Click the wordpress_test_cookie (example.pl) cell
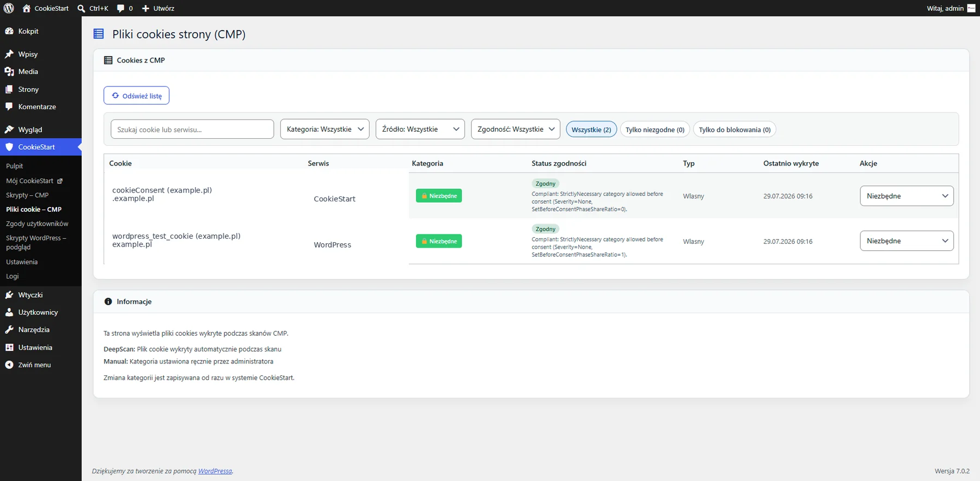Screen dimensions: 980x481 [x=176, y=240]
